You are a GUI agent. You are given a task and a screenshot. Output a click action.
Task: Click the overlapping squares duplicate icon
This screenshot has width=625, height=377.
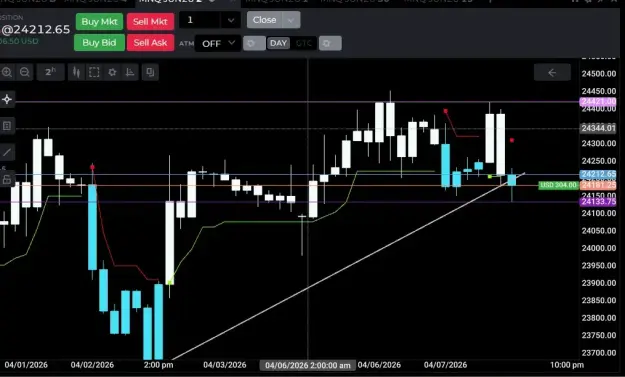coord(150,72)
